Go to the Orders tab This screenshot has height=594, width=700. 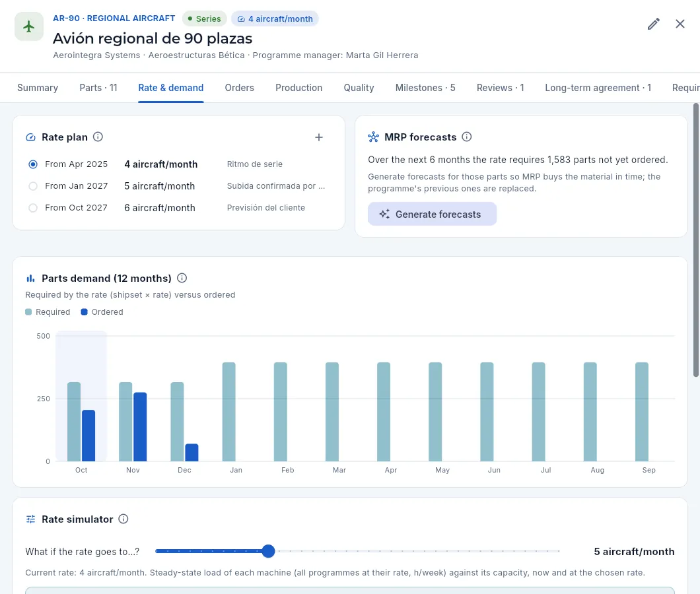tap(239, 88)
